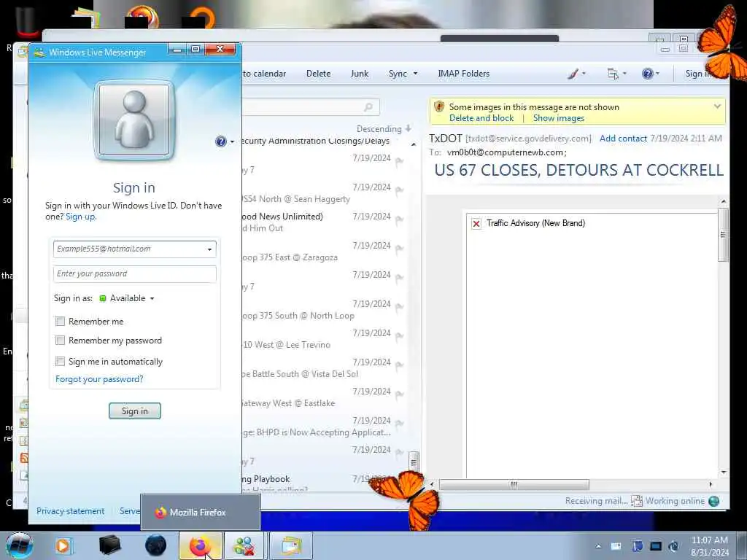Expand the Sync dropdown arrow

(x=415, y=74)
